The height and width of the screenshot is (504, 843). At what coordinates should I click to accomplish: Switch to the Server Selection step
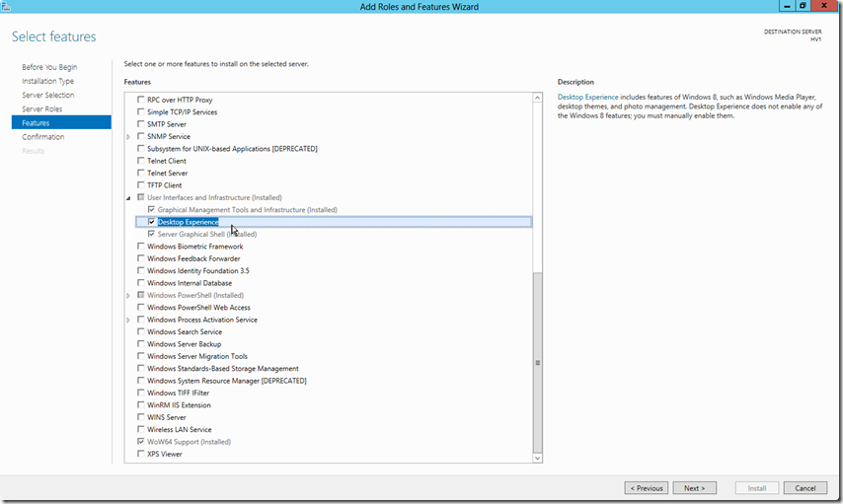click(47, 95)
